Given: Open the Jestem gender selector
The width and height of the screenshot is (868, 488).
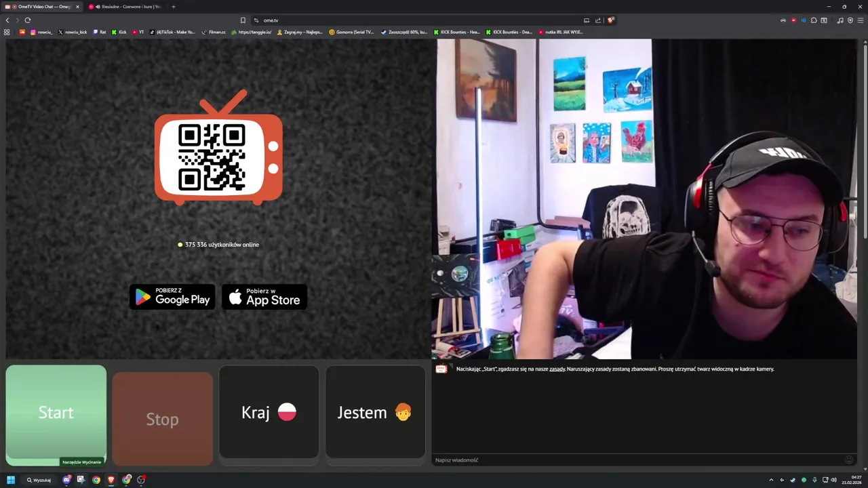Looking at the screenshot, I should coord(376,412).
